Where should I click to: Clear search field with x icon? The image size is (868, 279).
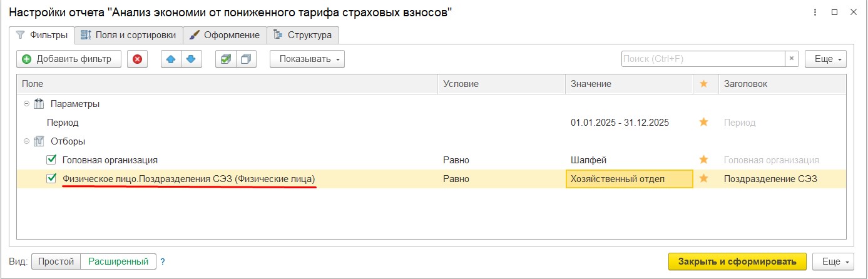[x=792, y=59]
